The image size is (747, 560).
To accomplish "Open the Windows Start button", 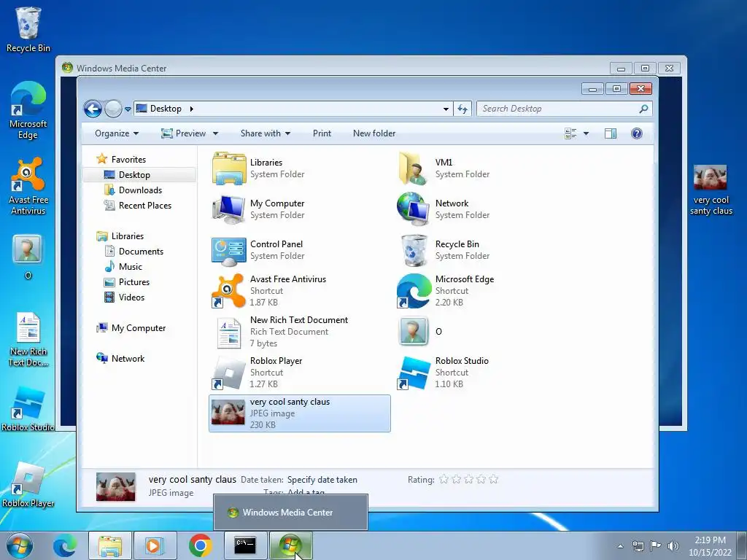I will coord(19,545).
